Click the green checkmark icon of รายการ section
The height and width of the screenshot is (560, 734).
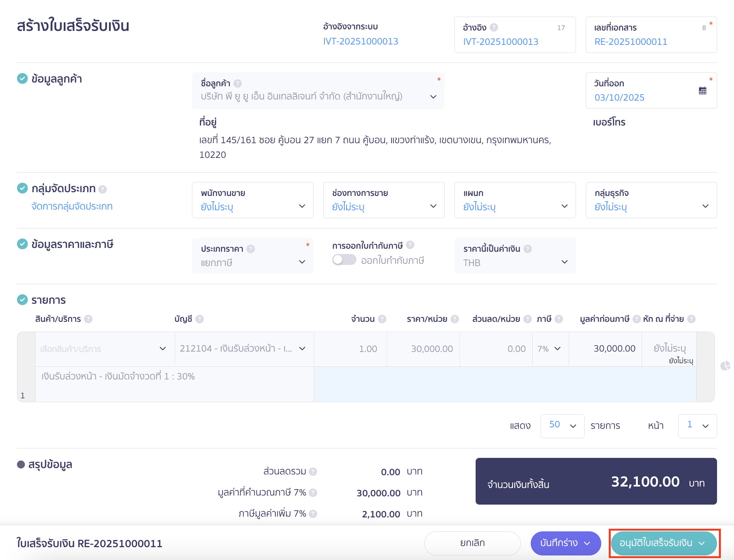pyautogui.click(x=22, y=300)
